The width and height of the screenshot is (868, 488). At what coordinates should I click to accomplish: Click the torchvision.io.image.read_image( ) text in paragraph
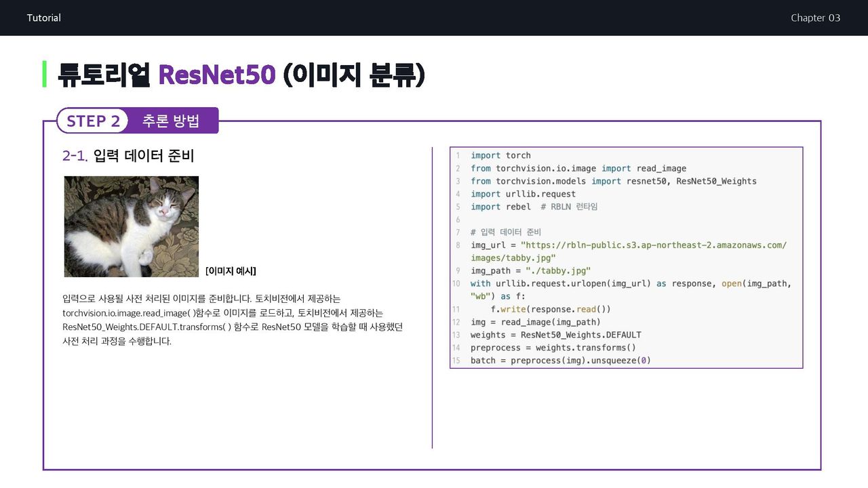(130, 313)
